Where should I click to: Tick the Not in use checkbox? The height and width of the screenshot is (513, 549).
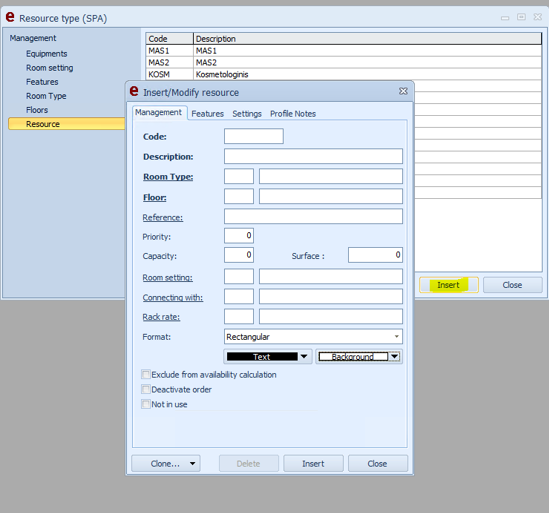pos(146,404)
